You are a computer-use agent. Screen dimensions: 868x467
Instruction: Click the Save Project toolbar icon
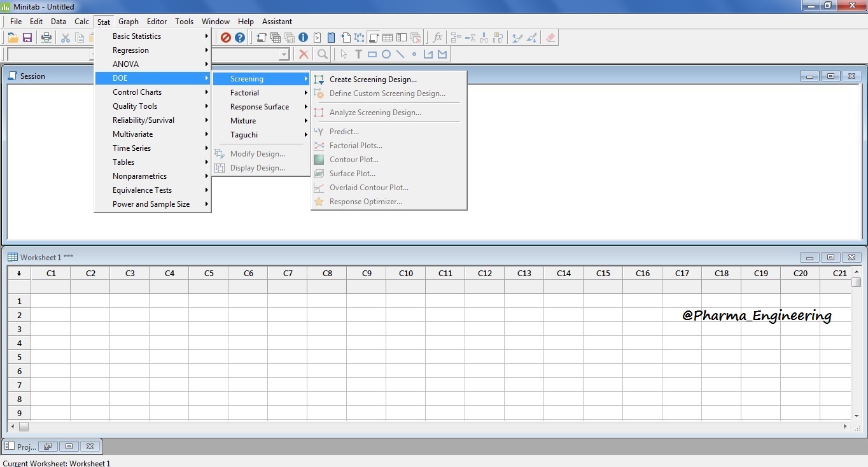coord(27,37)
